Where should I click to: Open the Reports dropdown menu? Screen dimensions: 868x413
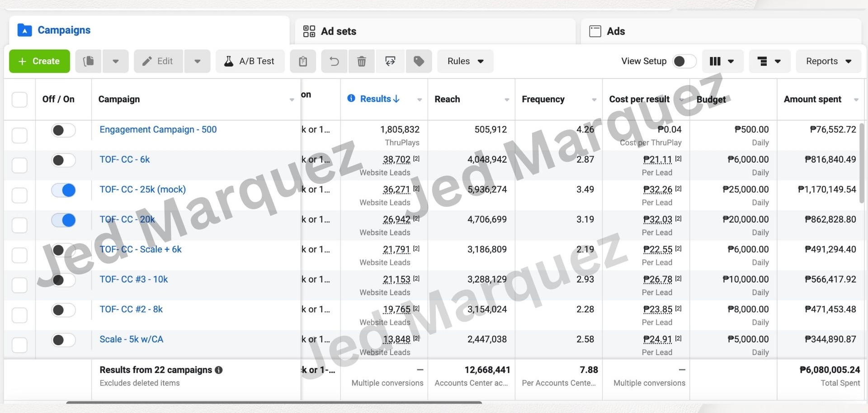828,61
